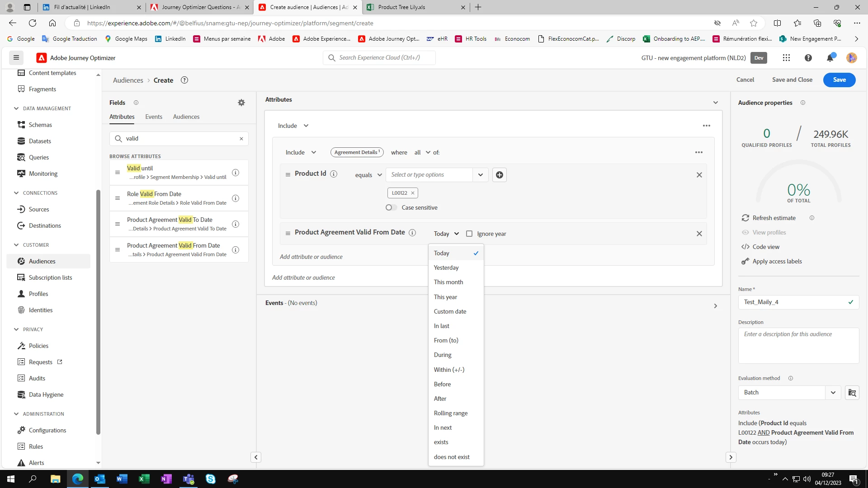Open the notifications bell icon
Screen dimensions: 868x488
[830, 58]
